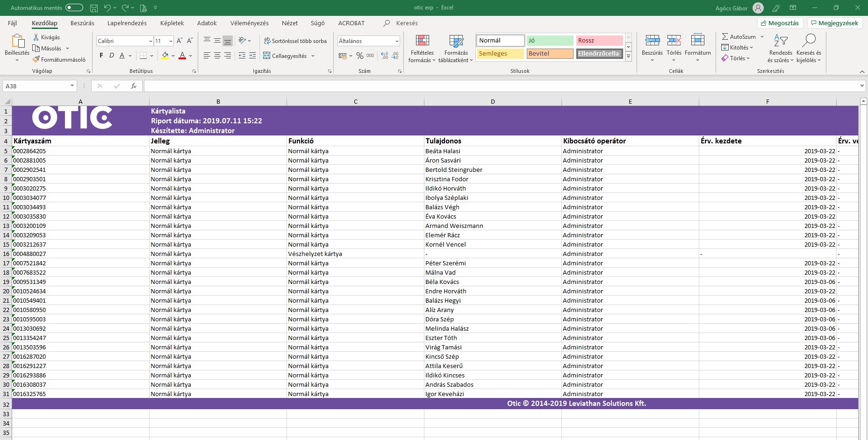Toggle the AutoSave (Automatikus mentés) switch
Image resolution: width=868 pixels, height=440 pixels.
pos(74,7)
